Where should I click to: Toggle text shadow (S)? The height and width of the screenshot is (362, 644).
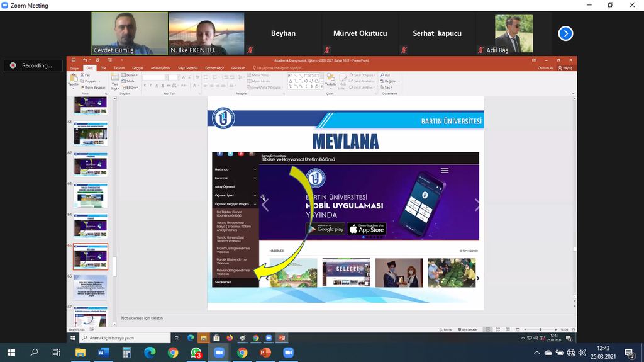163,86
